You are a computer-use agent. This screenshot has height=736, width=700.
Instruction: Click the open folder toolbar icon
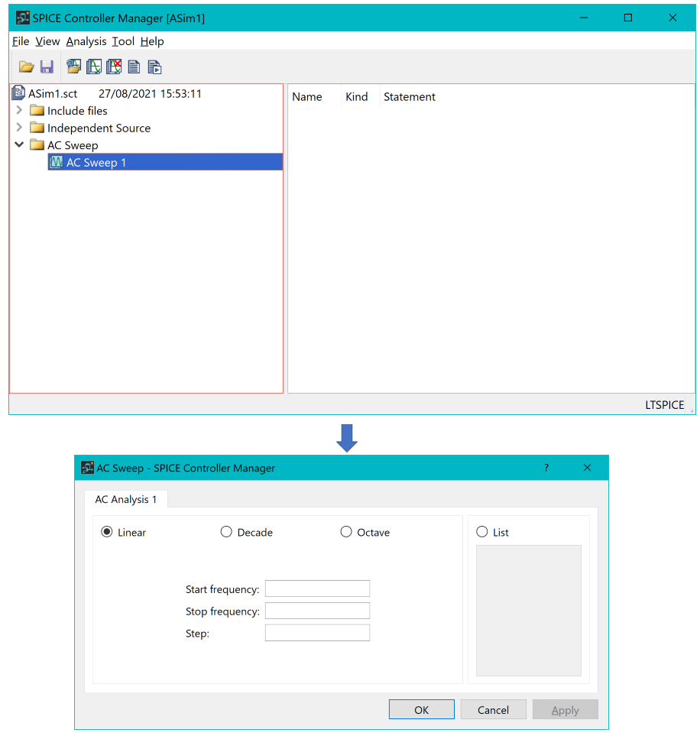point(26,67)
